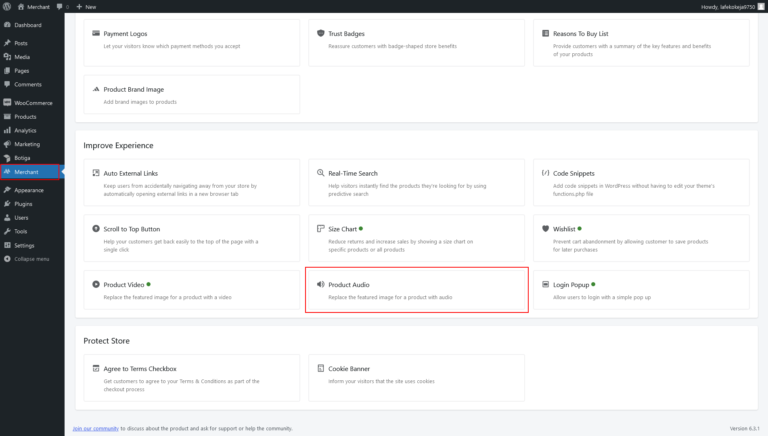Click the Product Brand Image icon
The image size is (768, 436).
tap(96, 89)
